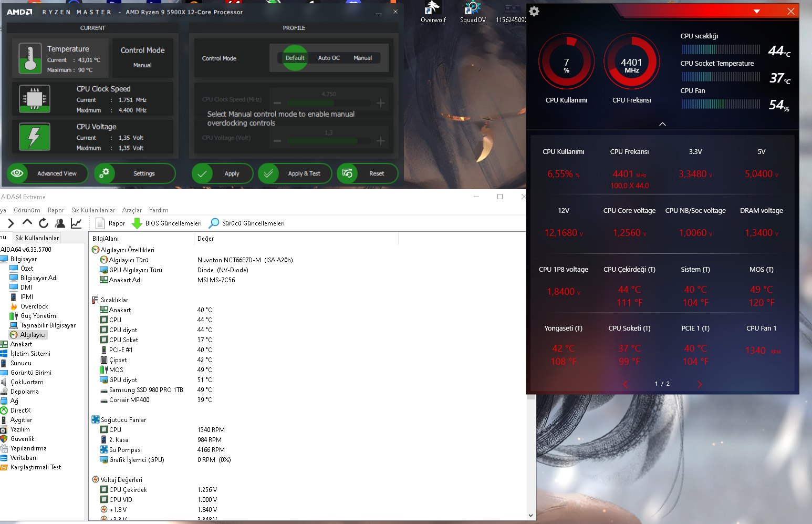Decrease CPU Clock Speed with minus button
Viewport: 812px width, 524px height.
click(277, 103)
